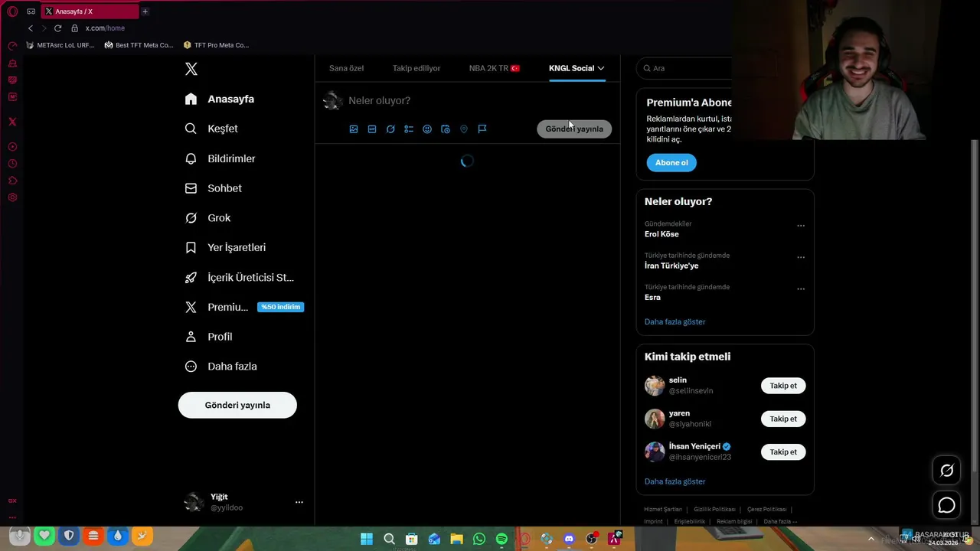Screen dimensions: 980x551
Task: Click the greyed Gönderi yayınla composer button
Action: [x=574, y=129]
